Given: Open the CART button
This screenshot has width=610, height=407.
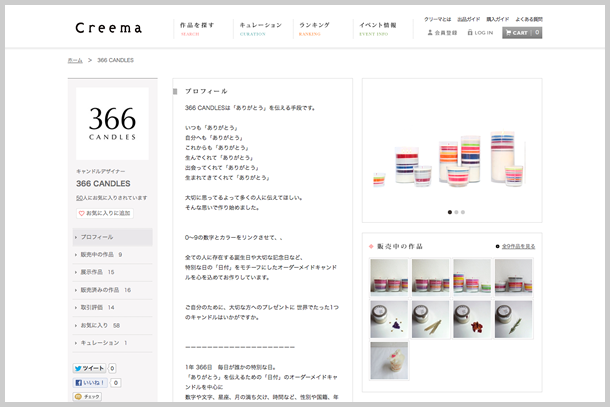Looking at the screenshot, I should pos(522,33).
